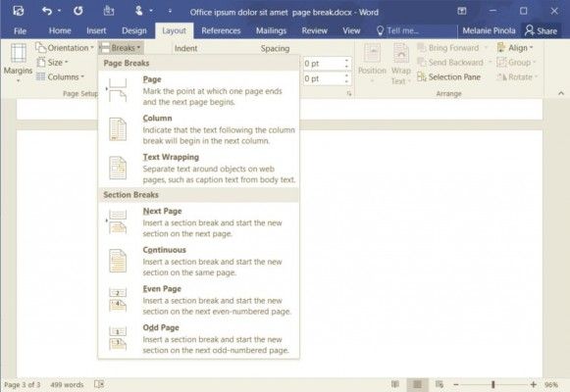Click the Odd Page section icon
This screenshot has height=392, width=570.
118,339
